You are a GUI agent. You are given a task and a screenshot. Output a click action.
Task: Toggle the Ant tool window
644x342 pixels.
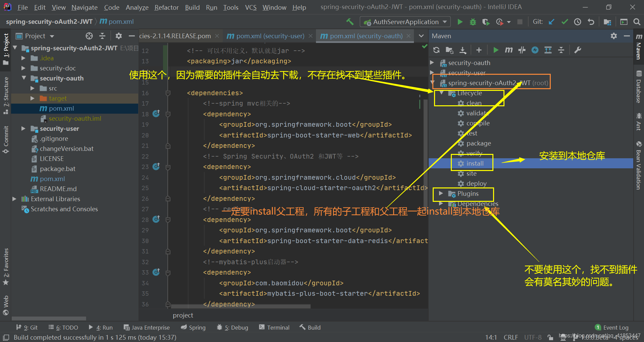[639, 121]
